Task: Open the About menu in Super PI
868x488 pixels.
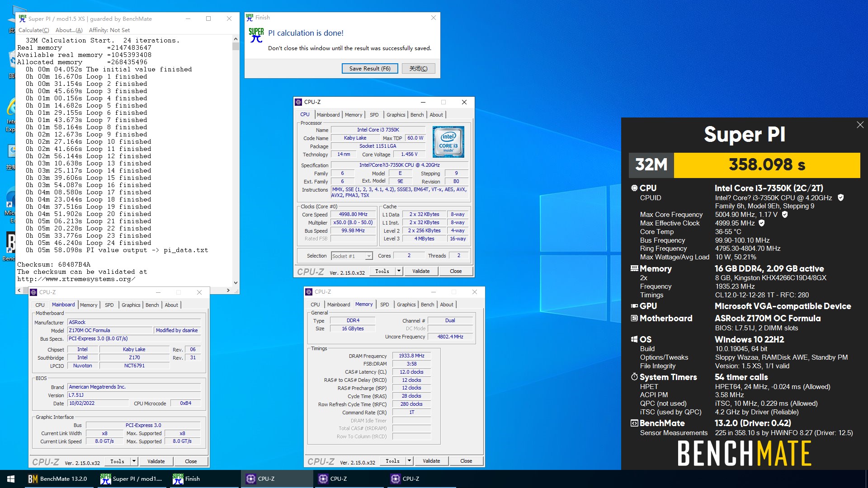Action: (69, 30)
